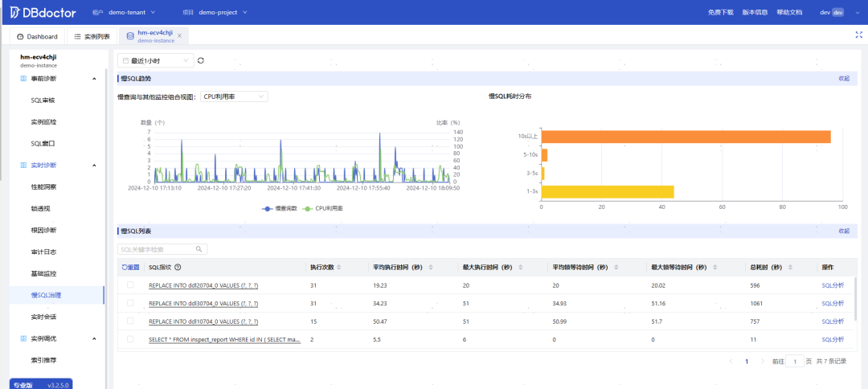Open the 租户 demo-tenant dropdown

tap(133, 12)
